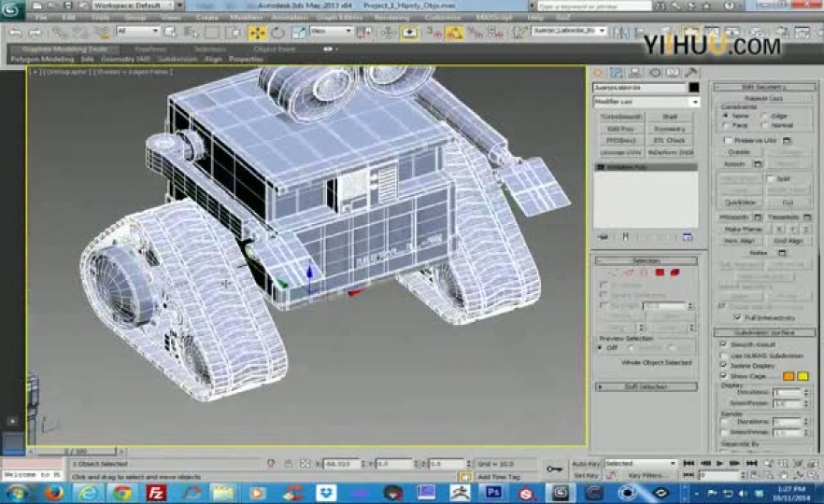Select Preview Selection Off radio button
This screenshot has height=504, width=824.
pos(601,348)
